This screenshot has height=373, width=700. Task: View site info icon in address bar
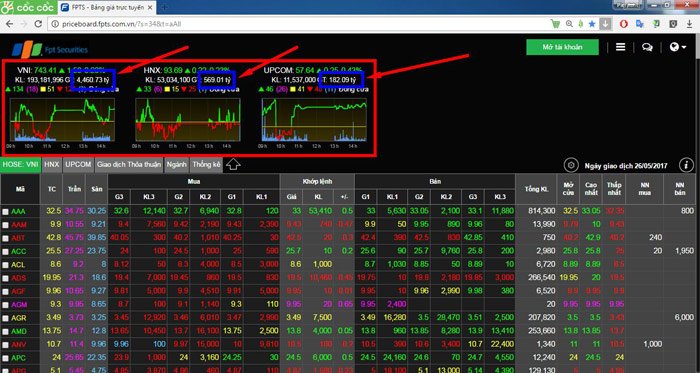point(55,24)
